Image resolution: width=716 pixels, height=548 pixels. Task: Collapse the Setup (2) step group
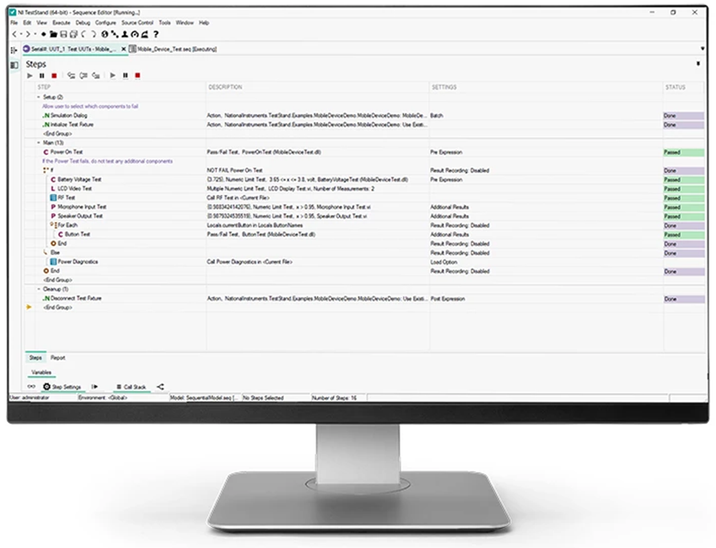click(39, 97)
